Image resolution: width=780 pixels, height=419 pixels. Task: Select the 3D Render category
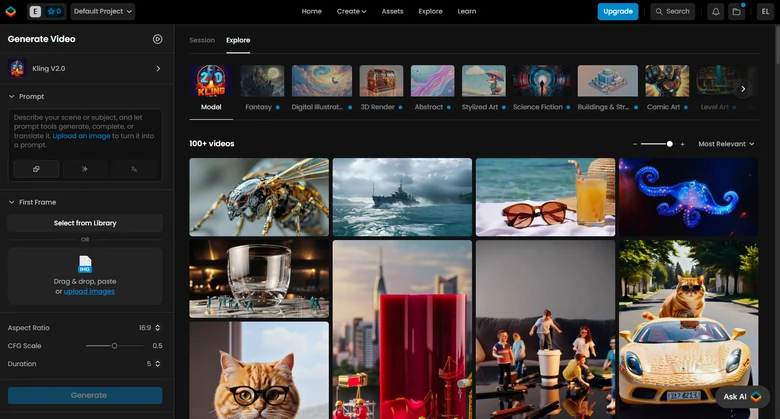tap(381, 88)
